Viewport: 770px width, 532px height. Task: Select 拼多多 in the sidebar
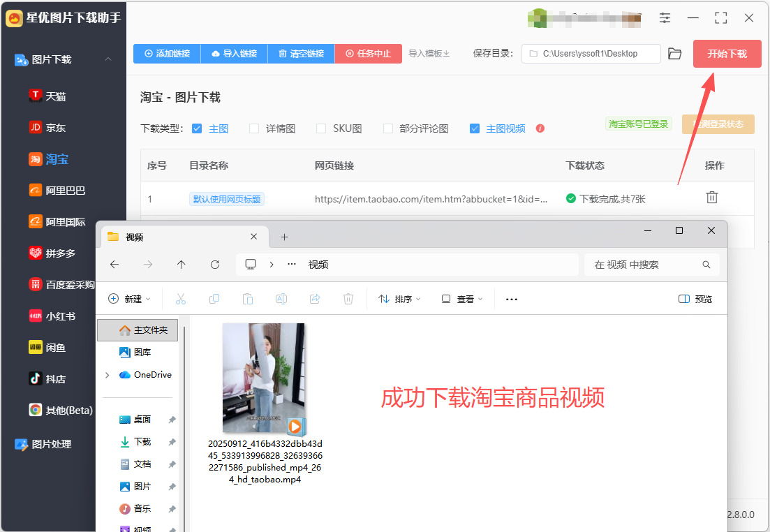(52, 253)
